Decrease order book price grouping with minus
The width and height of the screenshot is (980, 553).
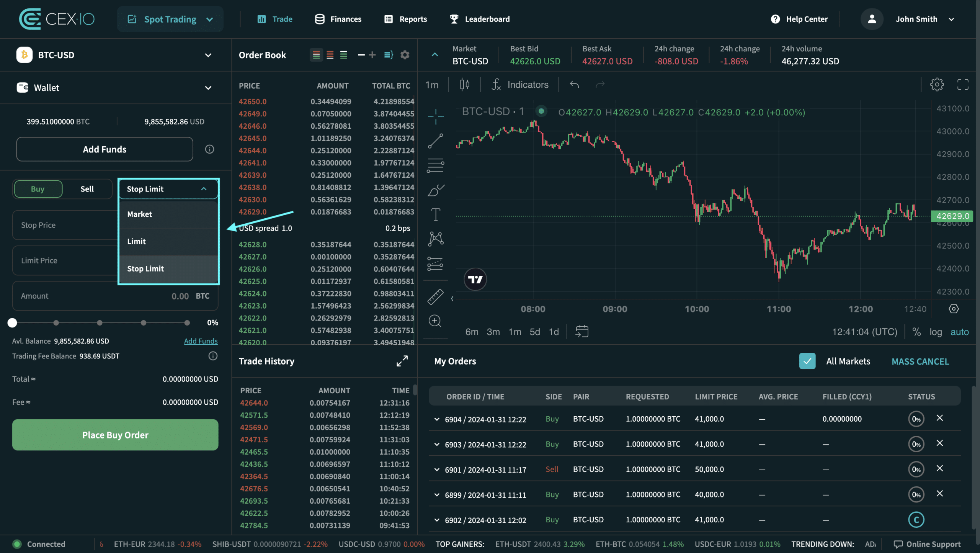point(361,55)
